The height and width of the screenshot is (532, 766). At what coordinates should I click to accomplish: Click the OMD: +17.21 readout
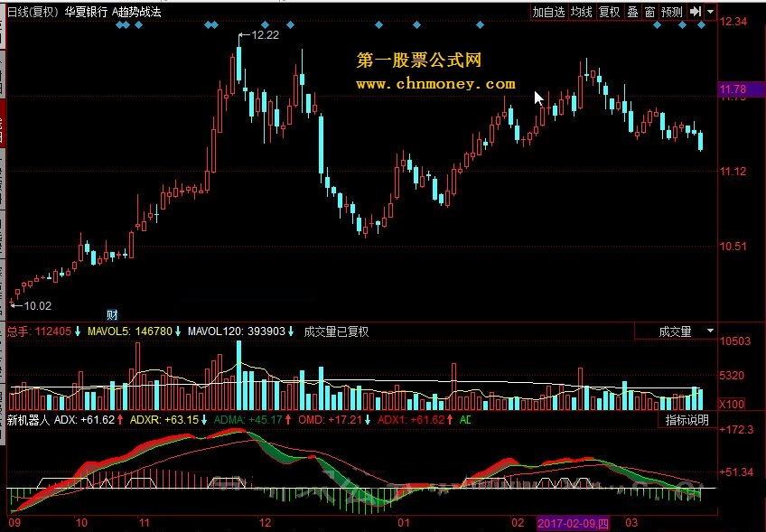click(330, 420)
